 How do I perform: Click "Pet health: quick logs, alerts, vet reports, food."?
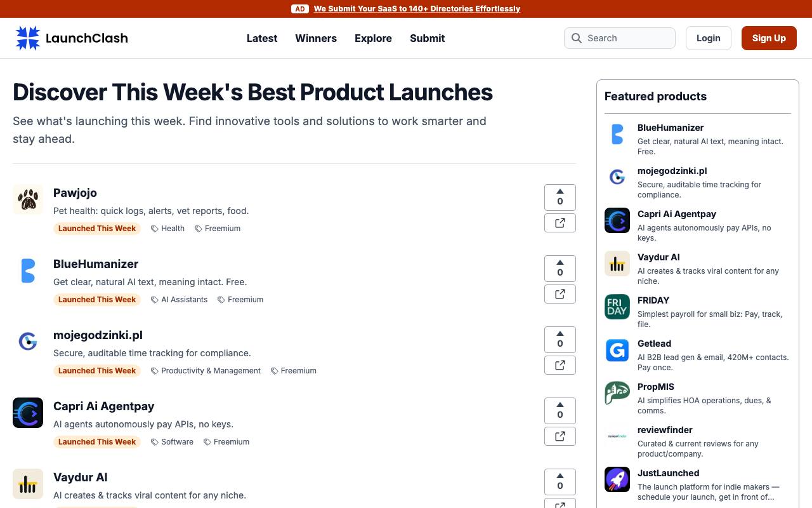pos(151,211)
